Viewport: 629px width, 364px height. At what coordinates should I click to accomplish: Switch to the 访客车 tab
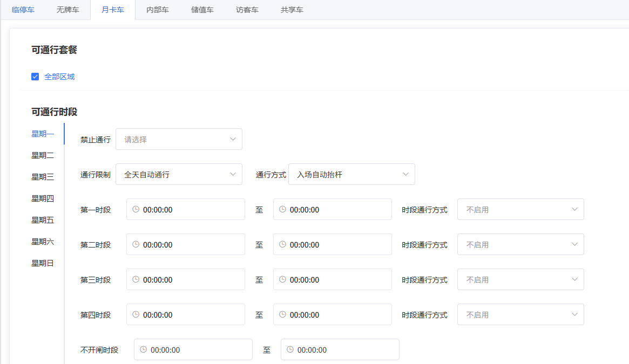coord(247,10)
